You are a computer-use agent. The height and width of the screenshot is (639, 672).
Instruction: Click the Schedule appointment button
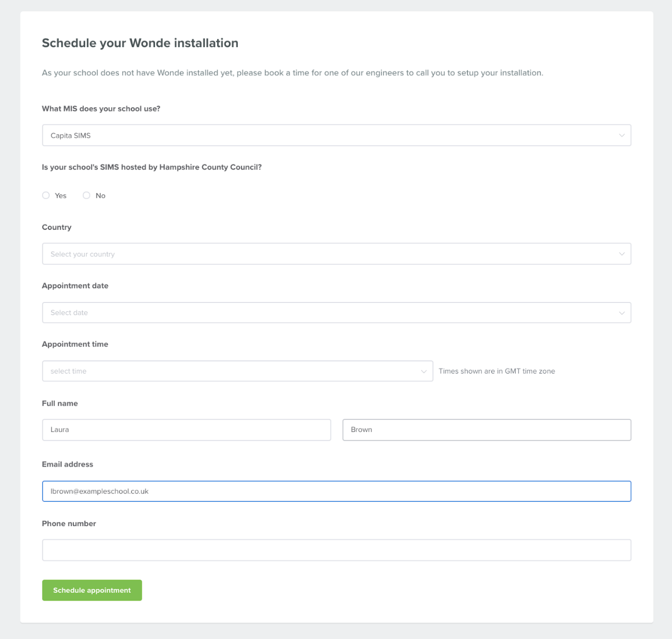pos(92,590)
